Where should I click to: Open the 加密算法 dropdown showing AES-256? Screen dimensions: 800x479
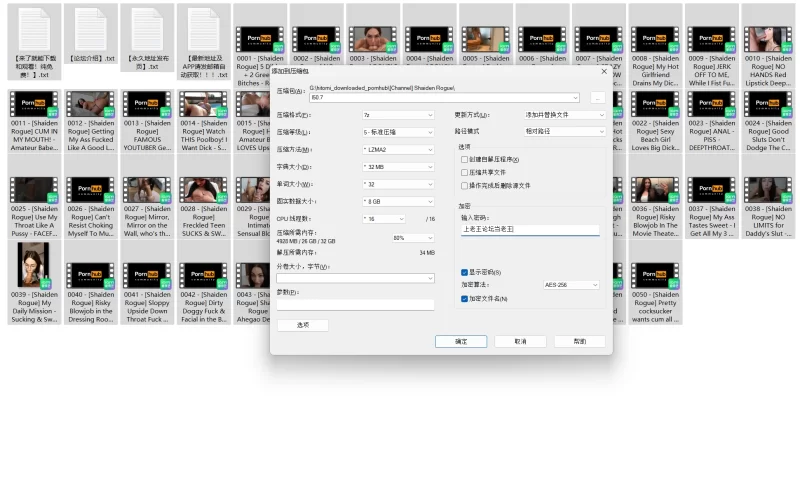coord(571,285)
